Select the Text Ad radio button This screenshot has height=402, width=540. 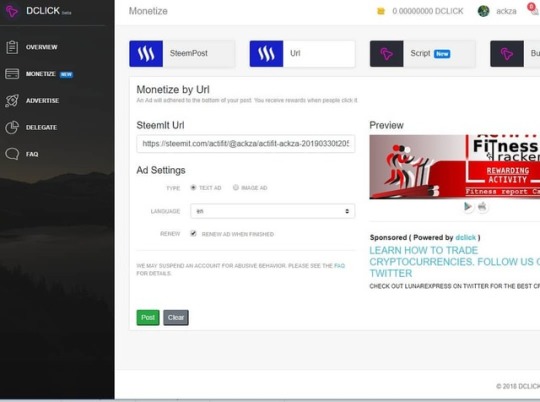click(193, 187)
